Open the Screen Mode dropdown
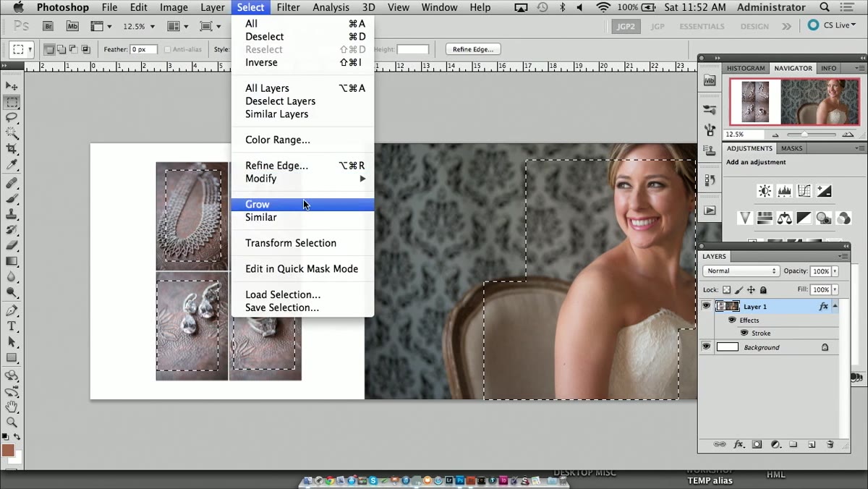868x489 pixels. (x=210, y=26)
